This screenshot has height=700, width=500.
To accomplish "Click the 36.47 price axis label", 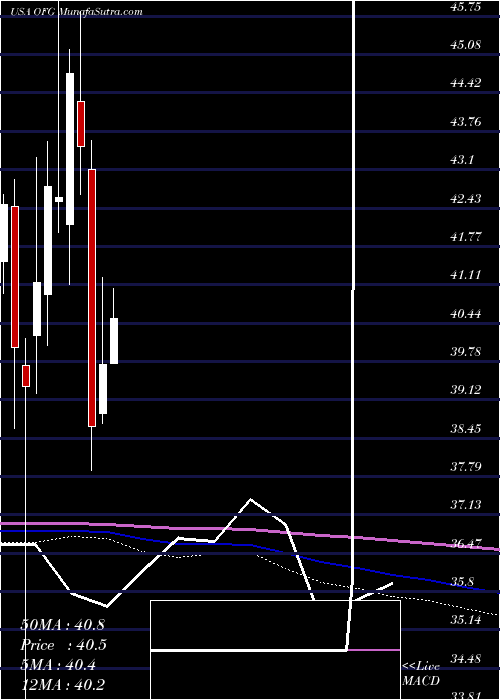I will coord(466,544).
